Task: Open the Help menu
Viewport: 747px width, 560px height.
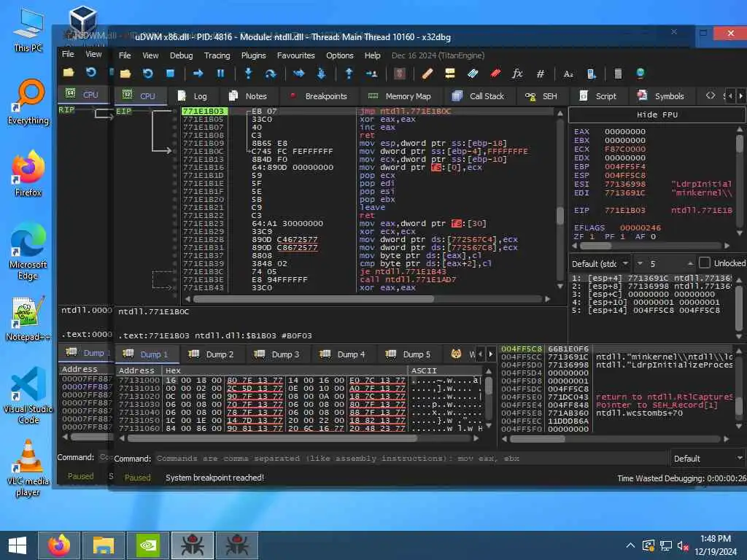Action: tap(373, 55)
